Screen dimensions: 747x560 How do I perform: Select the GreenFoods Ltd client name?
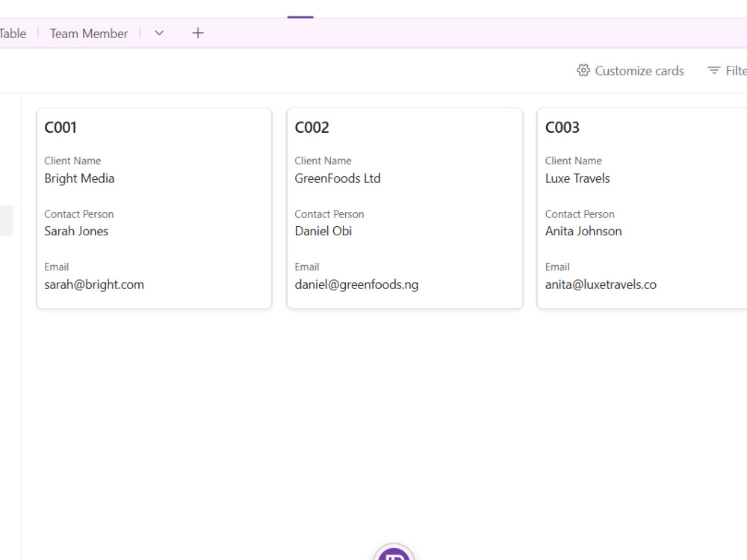click(338, 178)
